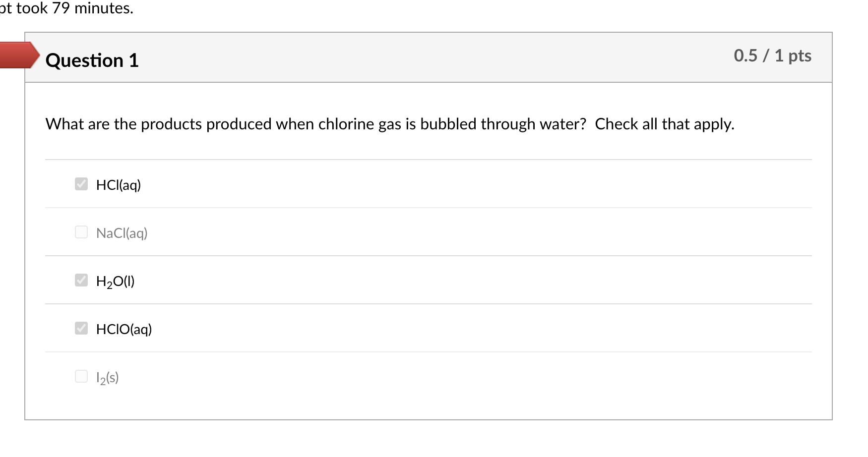
Task: Click the "Check all that apply." instruction
Action: point(664,124)
